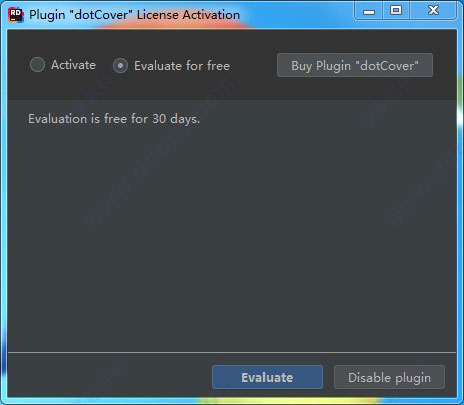
Task: Click the "Evaluate for free" label text
Action: pos(182,66)
